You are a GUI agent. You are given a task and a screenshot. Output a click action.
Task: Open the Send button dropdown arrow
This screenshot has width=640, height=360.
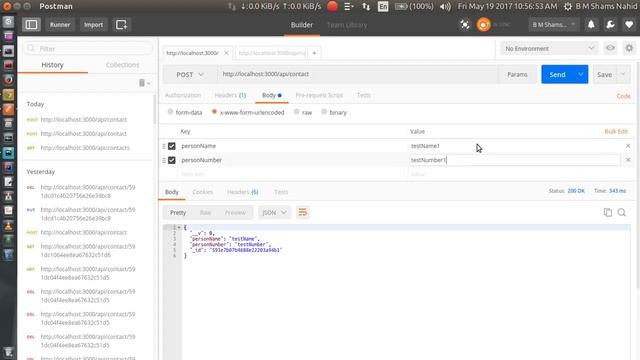point(580,74)
